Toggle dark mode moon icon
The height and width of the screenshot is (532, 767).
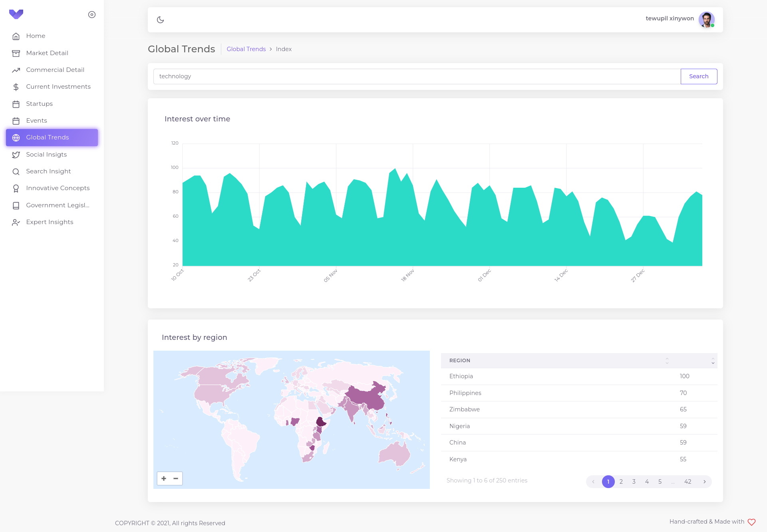click(x=161, y=20)
